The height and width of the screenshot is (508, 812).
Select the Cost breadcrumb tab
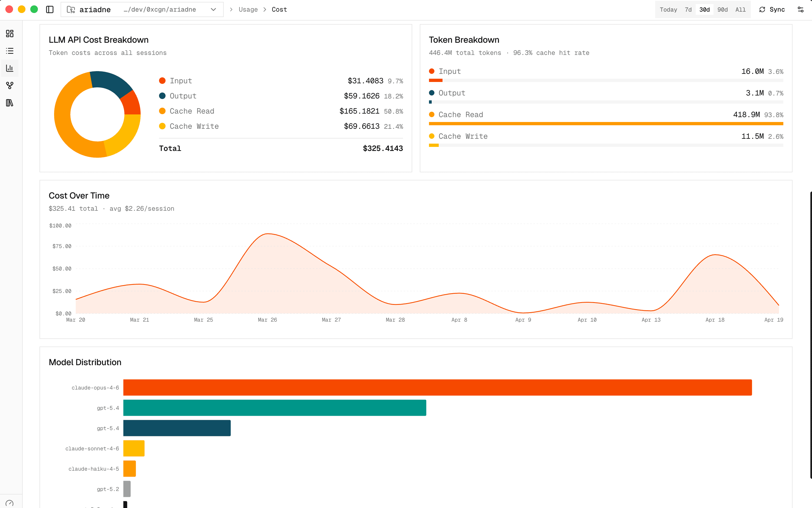[279, 9]
